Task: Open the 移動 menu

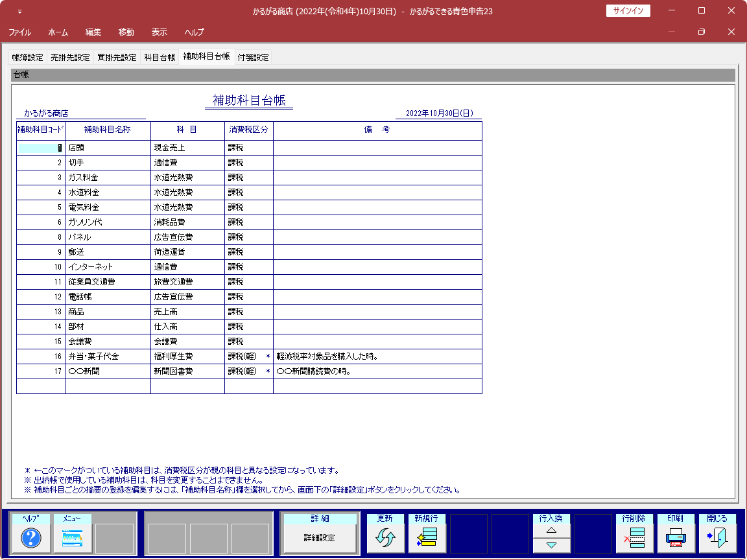Action: coord(126,32)
